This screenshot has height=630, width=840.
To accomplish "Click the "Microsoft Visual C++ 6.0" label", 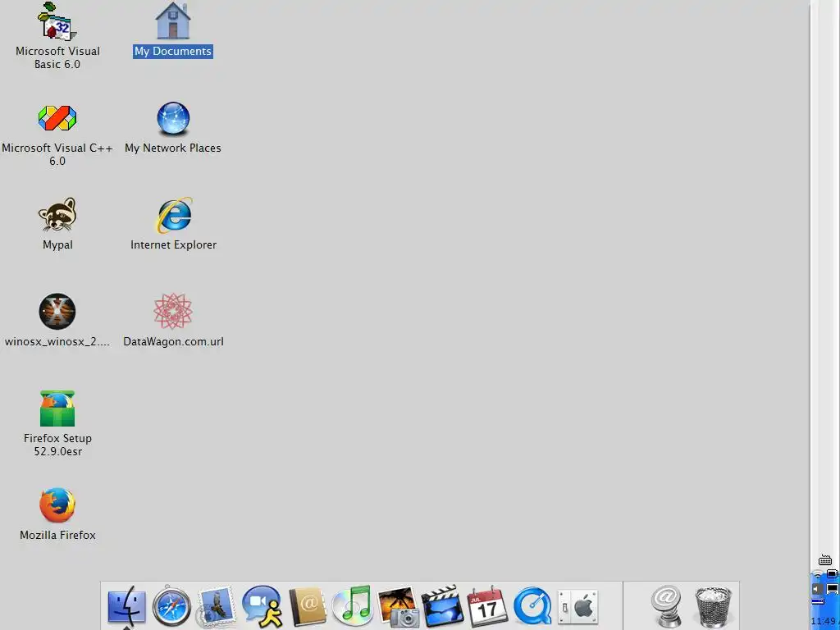I will click(57, 154).
